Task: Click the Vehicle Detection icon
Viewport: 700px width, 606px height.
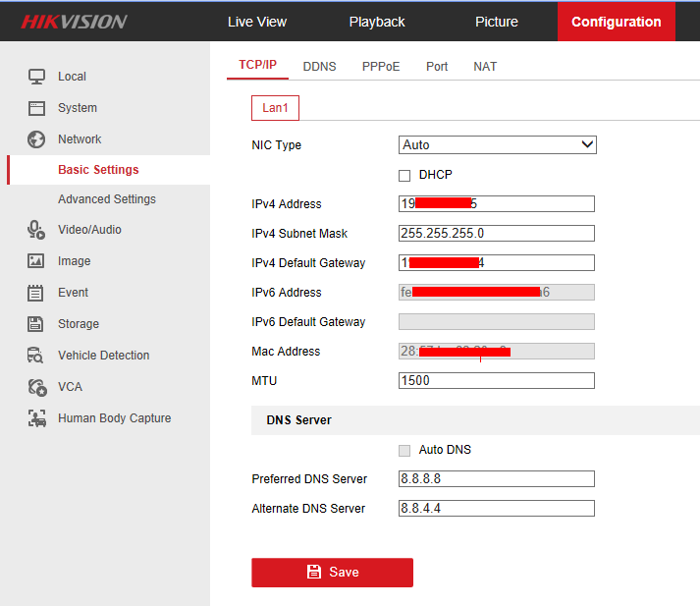Action: point(36,356)
